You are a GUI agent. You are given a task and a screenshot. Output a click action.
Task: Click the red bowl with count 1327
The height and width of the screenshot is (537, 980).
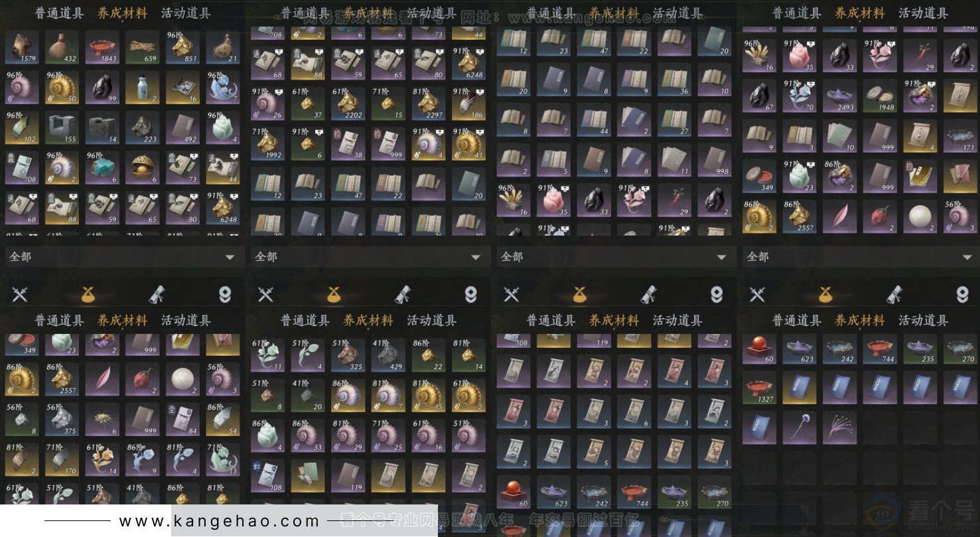click(x=759, y=388)
